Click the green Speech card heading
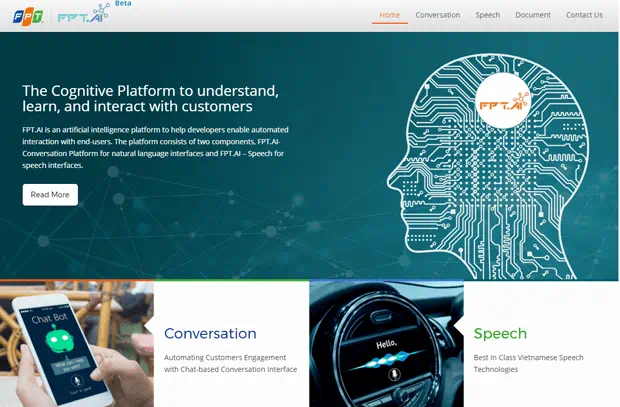The image size is (620, 407). point(500,333)
